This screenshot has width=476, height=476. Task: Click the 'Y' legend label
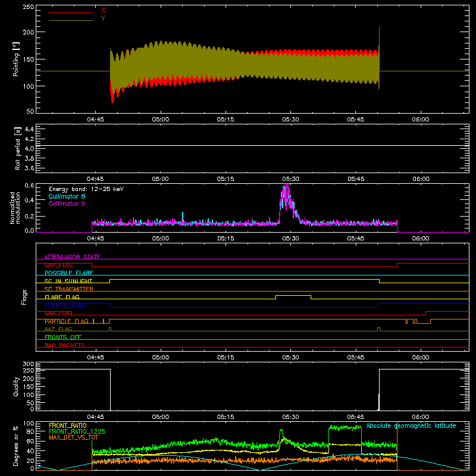pyautogui.click(x=103, y=18)
